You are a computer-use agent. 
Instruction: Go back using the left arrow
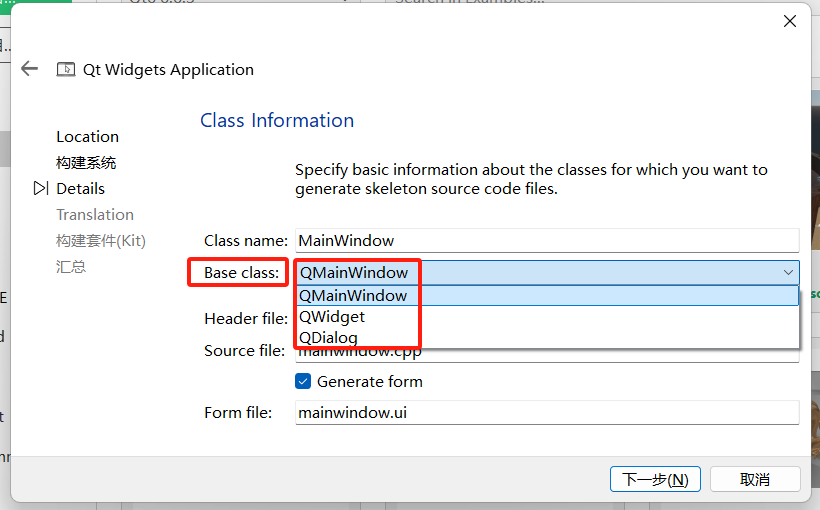29,69
